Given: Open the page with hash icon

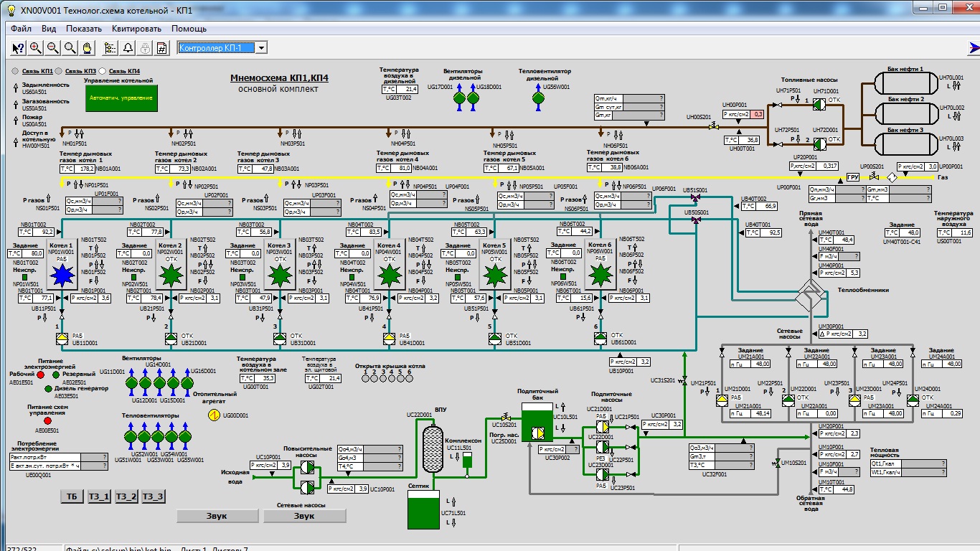Looking at the screenshot, I should [162, 48].
